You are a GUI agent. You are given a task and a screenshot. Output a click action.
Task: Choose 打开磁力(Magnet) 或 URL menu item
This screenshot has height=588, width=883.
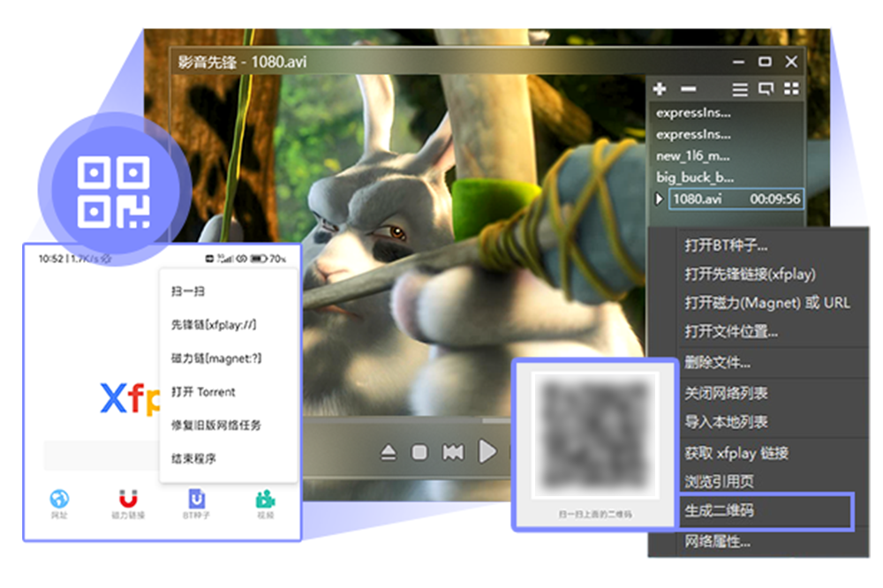pyautogui.click(x=767, y=303)
